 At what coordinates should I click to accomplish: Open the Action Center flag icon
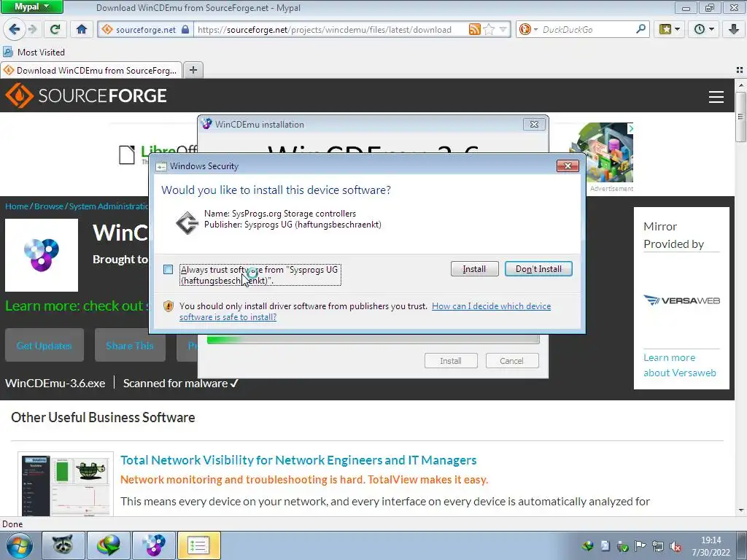point(640,546)
